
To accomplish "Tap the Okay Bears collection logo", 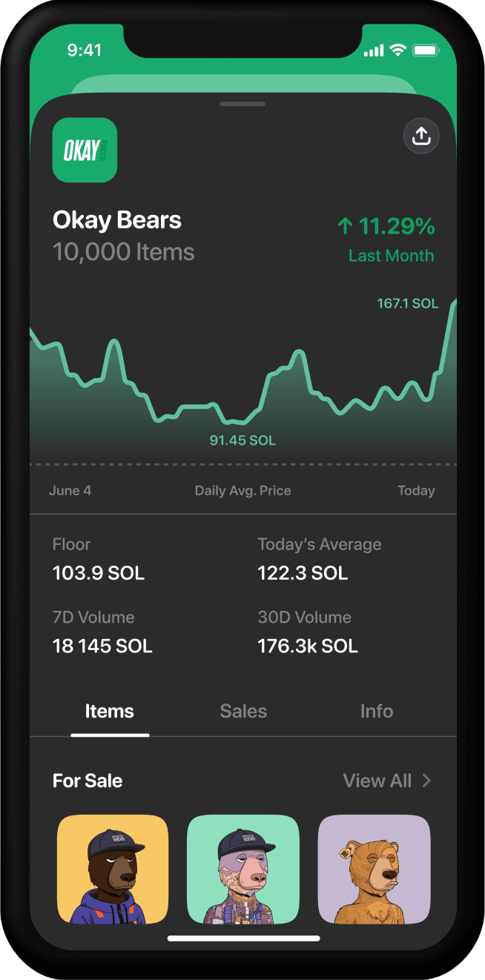I will pyautogui.click(x=85, y=150).
